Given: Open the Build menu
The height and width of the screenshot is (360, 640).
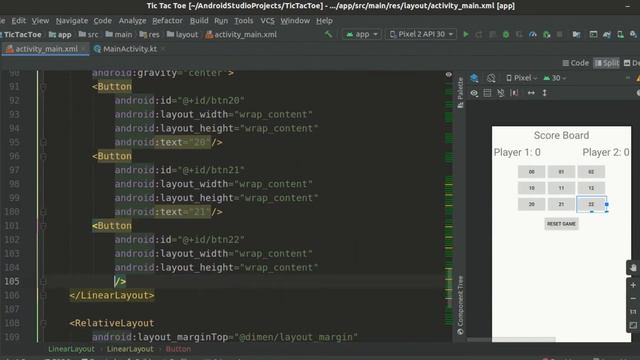Looking at the screenshot, I should 199,20.
